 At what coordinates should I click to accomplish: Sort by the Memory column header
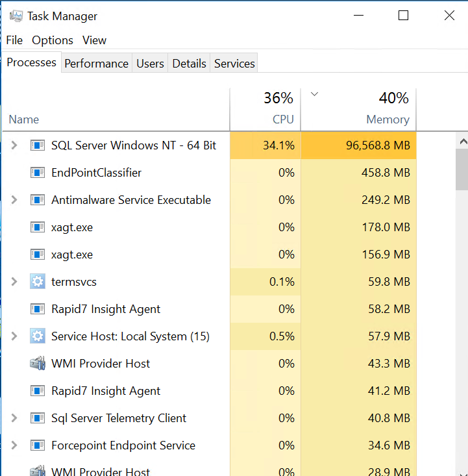click(358, 109)
